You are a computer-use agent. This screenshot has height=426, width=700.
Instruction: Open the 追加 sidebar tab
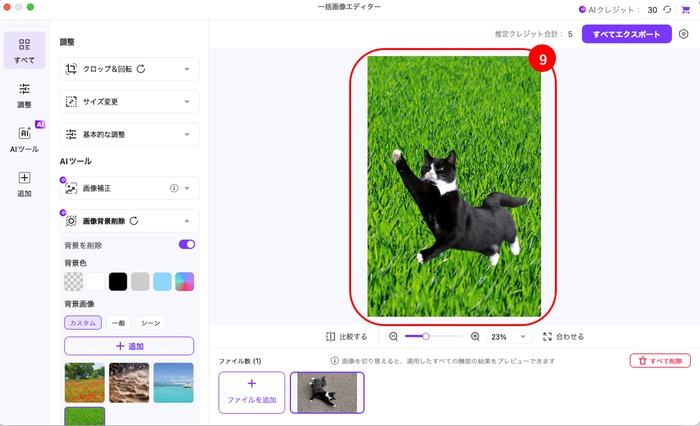click(25, 184)
